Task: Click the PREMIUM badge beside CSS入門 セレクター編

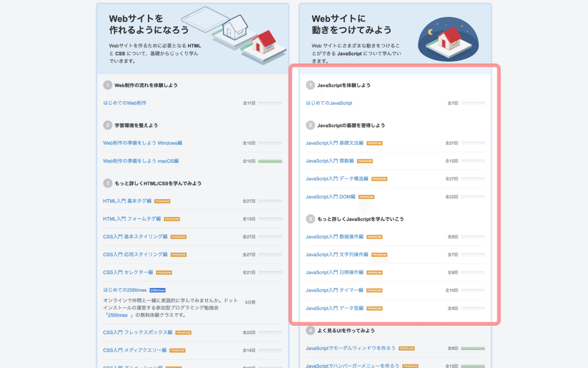Action: click(x=164, y=273)
